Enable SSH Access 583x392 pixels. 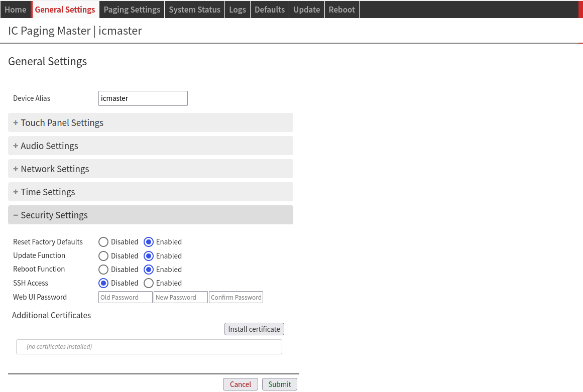[x=149, y=283]
